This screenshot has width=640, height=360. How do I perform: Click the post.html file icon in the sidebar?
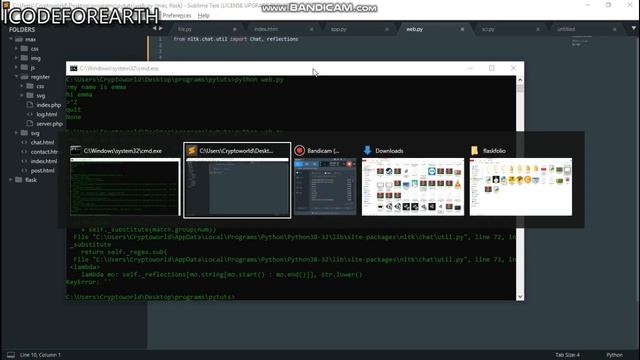[24, 170]
